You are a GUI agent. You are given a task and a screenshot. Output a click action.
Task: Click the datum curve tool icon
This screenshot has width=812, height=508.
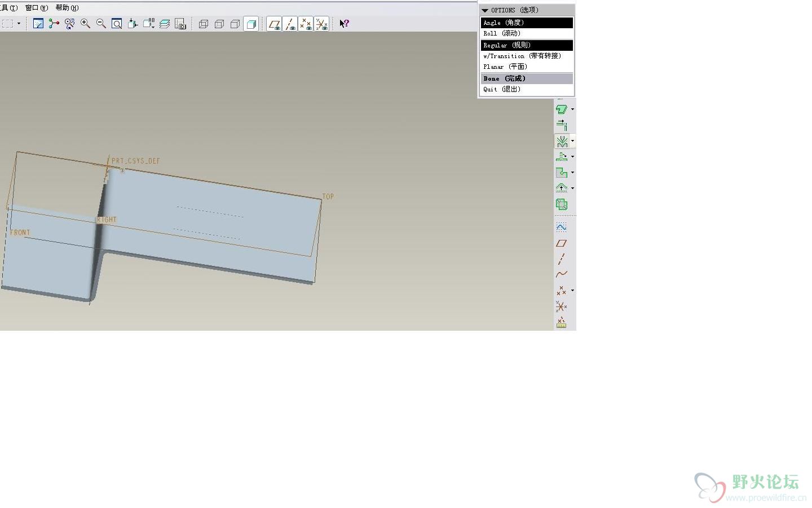coord(562,274)
